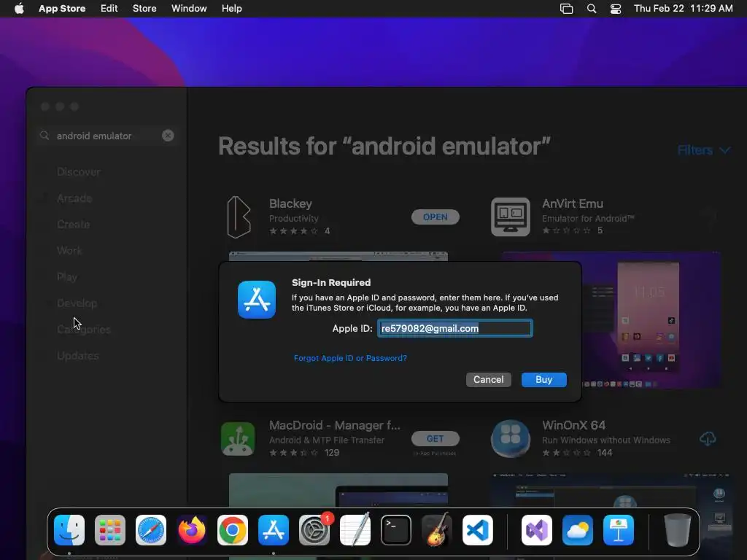The width and height of the screenshot is (747, 560).
Task: Open the Weather-like cloud app in dock
Action: click(x=578, y=530)
